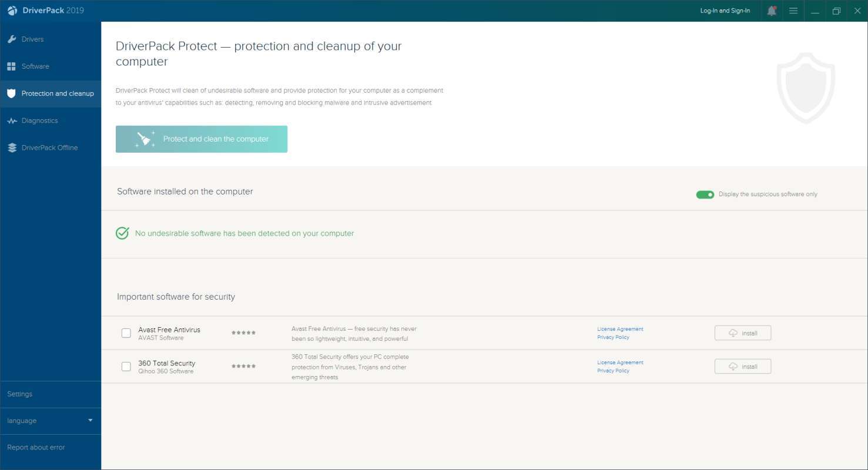This screenshot has height=470, width=868.
Task: Click the DriverPack logo icon
Action: [12, 11]
